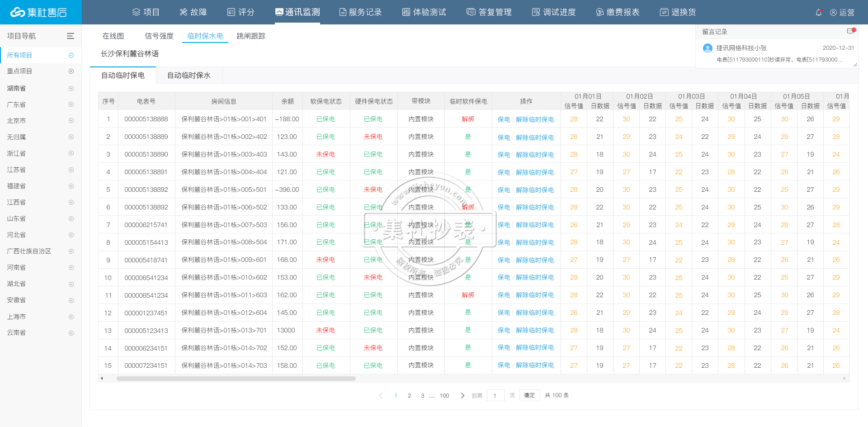Collapse sidebar with 项目导航 hamburger icon
Screen dimensions: 868x427
(x=71, y=36)
